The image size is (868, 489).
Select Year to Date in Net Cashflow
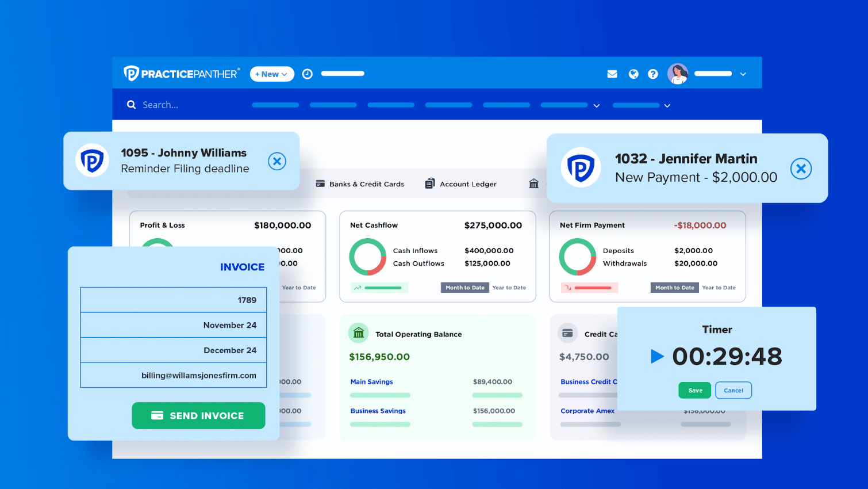509,288
